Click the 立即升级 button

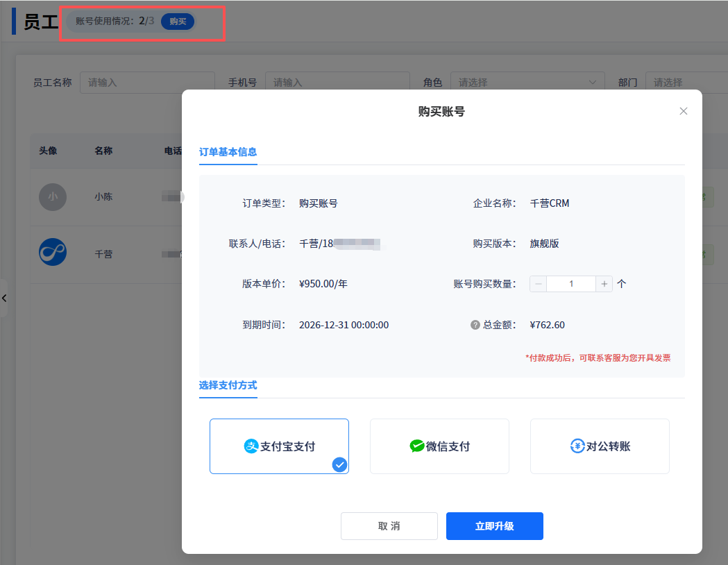(494, 526)
